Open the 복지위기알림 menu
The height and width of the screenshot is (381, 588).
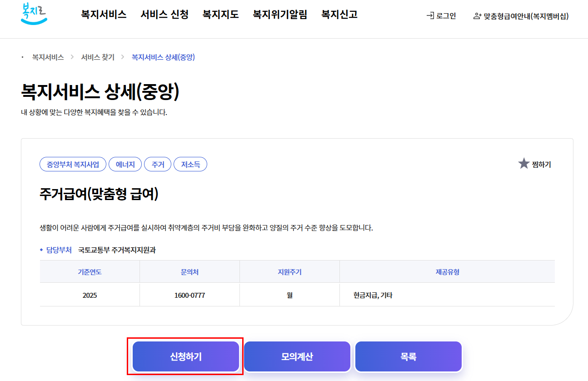[x=280, y=15]
